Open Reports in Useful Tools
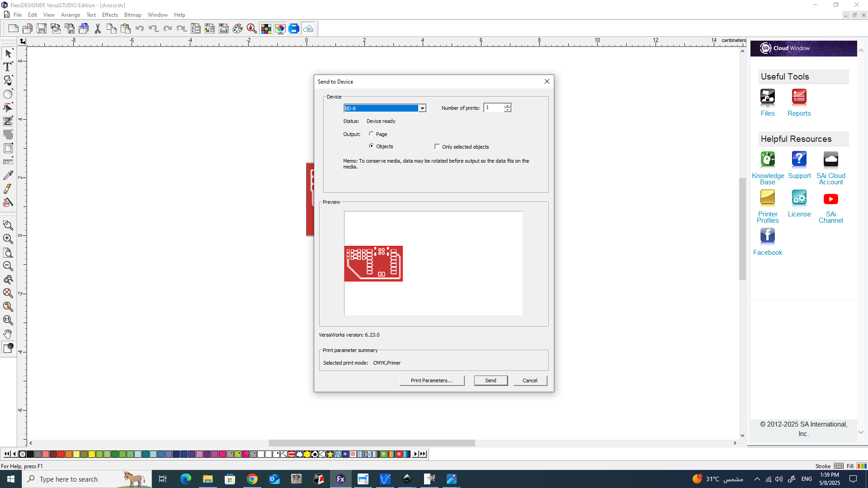This screenshot has width=868, height=488. click(799, 103)
